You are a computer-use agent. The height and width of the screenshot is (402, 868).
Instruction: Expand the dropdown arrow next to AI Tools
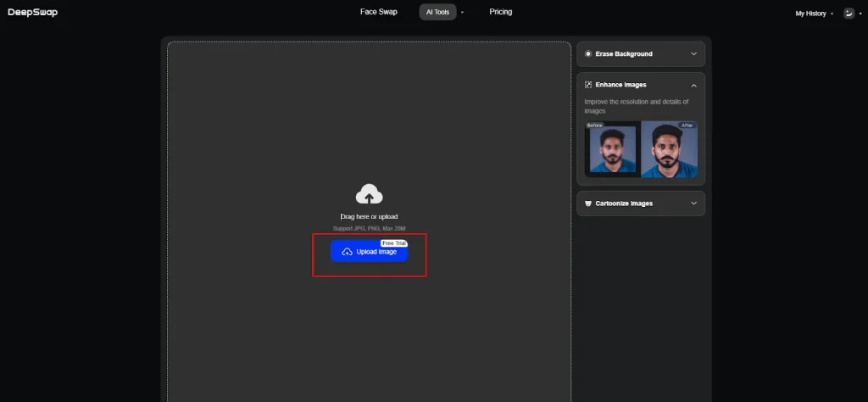[x=462, y=12]
